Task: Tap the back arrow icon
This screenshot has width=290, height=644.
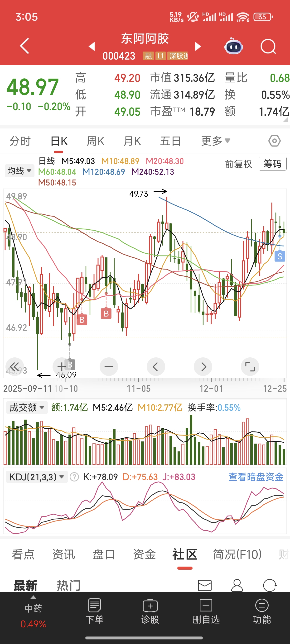Action: coord(24,46)
